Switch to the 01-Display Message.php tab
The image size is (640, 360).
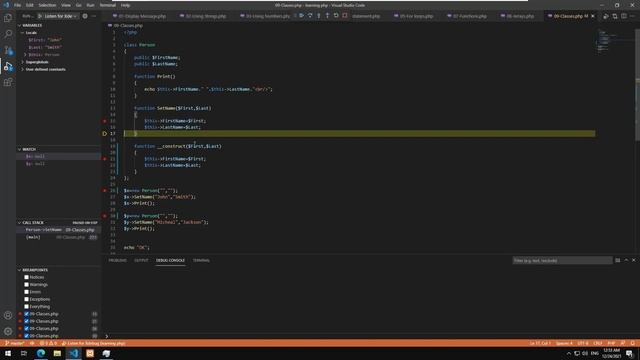tap(139, 16)
